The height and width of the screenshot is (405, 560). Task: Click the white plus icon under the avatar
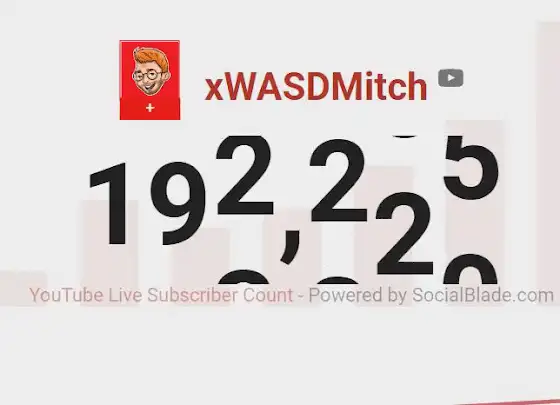[x=150, y=108]
